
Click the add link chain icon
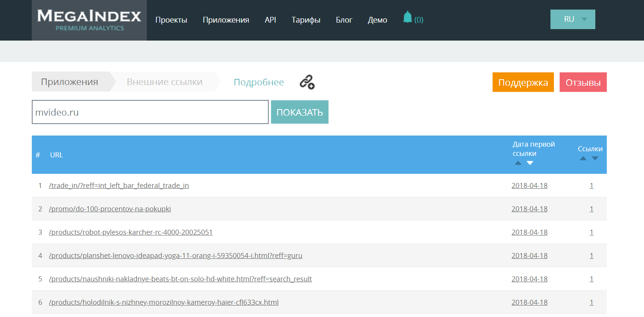(307, 82)
